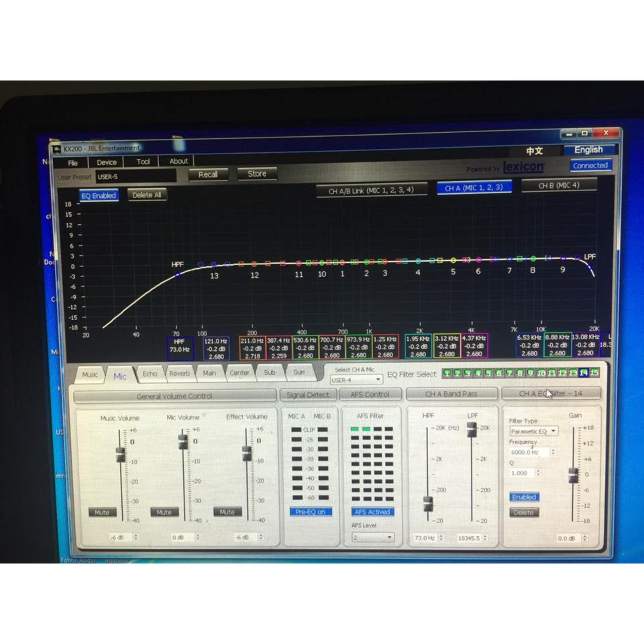Open the Select CH A Mic dropdown
The height and width of the screenshot is (644, 644).
pyautogui.click(x=356, y=380)
